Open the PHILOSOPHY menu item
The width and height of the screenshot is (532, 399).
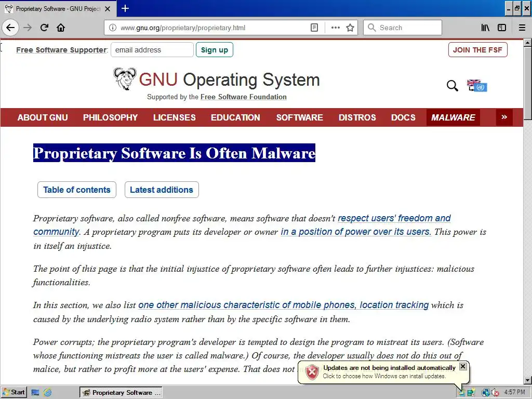[x=110, y=117]
